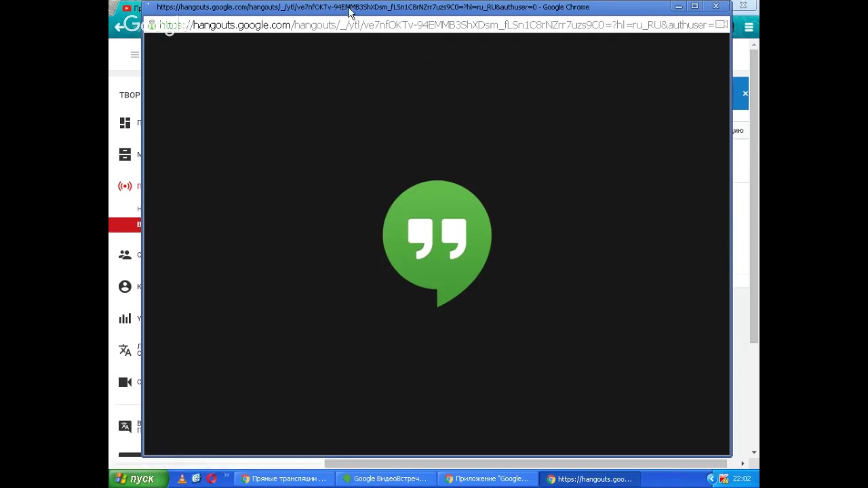This screenshot has width=868, height=488.
Task: Expand hidden system tray icons arrow
Action: point(711,479)
